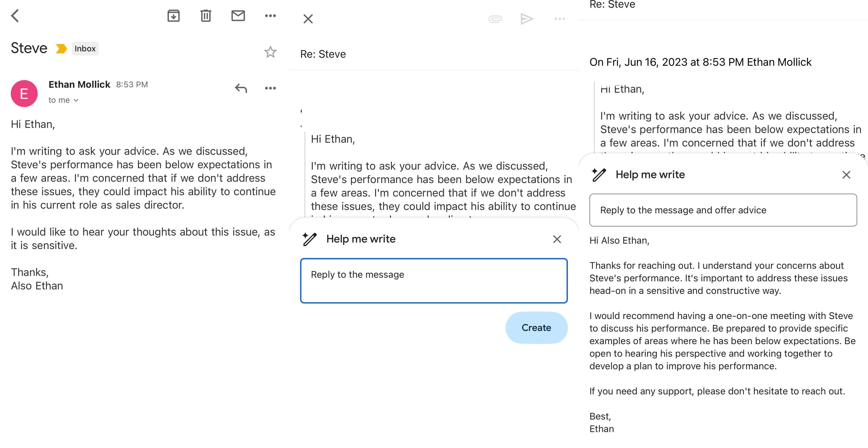Click the '8:53 PM' timestamp
868x448 pixels.
132,85
